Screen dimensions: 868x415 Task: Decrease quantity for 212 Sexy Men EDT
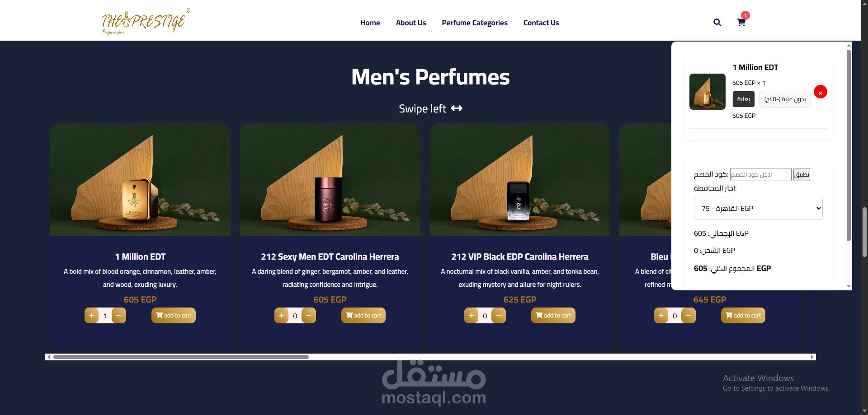click(x=309, y=315)
